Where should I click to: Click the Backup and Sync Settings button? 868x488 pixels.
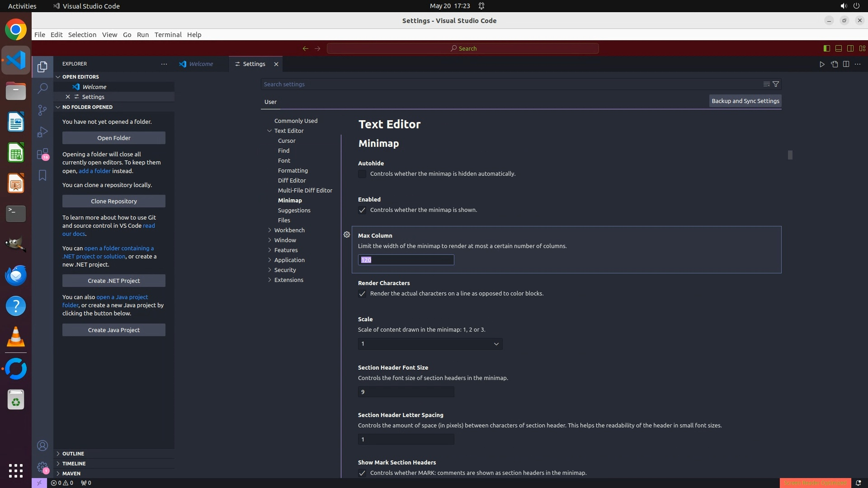[745, 101]
